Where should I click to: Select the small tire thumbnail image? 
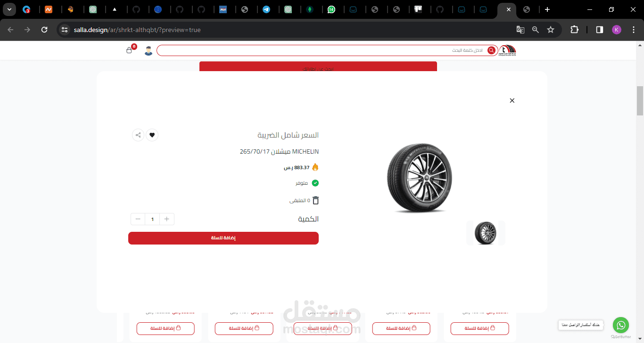pos(486,233)
